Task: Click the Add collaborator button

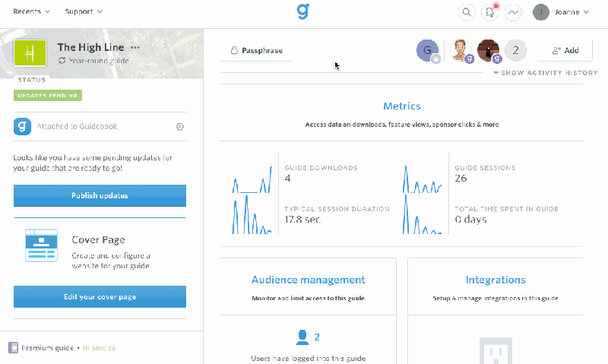Action: pyautogui.click(x=565, y=50)
